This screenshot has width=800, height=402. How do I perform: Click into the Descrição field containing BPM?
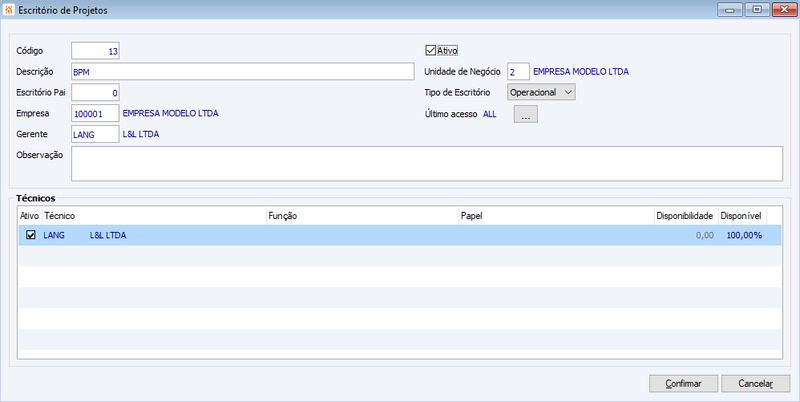pyautogui.click(x=242, y=72)
